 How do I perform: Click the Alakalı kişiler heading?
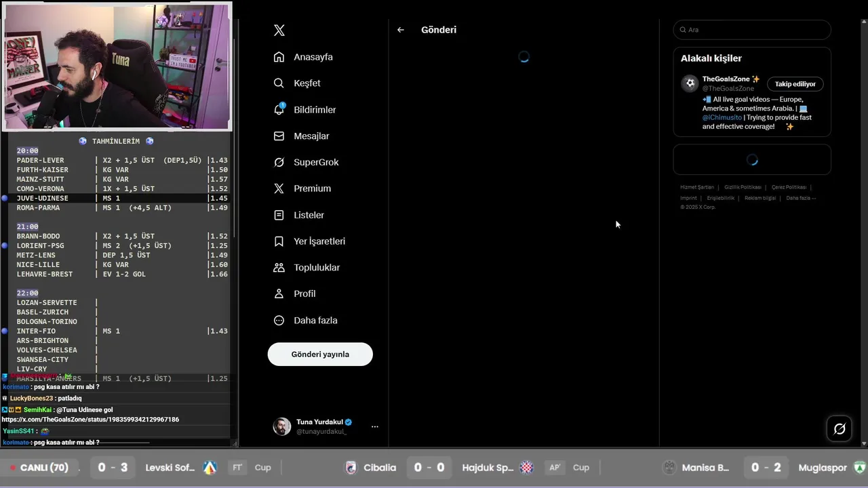[711, 58]
